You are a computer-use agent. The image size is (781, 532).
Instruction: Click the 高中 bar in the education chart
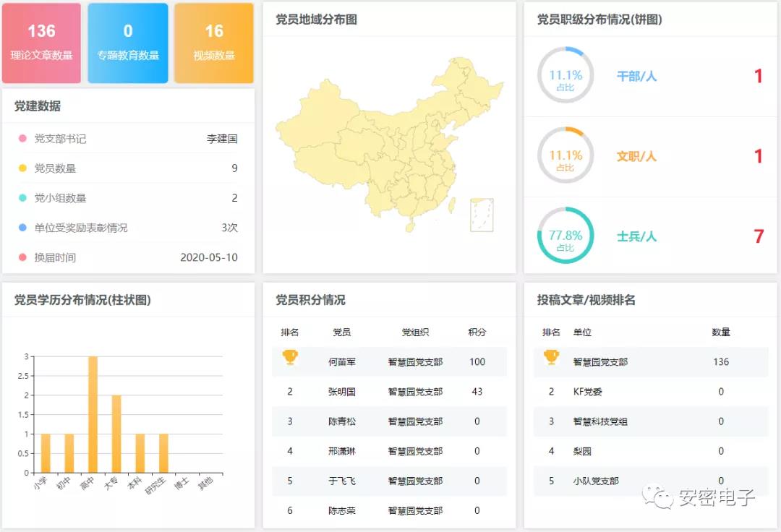93,414
